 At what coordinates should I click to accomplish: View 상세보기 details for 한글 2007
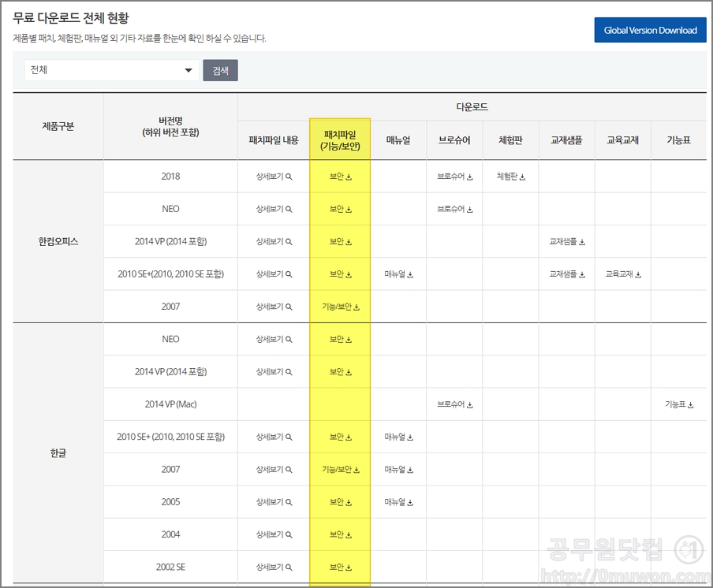[x=274, y=470]
